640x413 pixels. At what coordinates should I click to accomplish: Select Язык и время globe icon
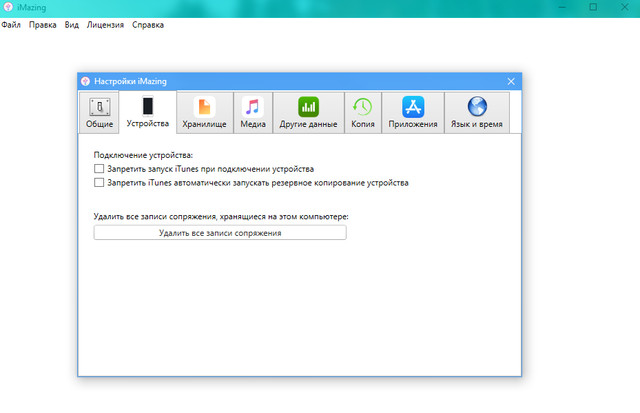(x=476, y=107)
